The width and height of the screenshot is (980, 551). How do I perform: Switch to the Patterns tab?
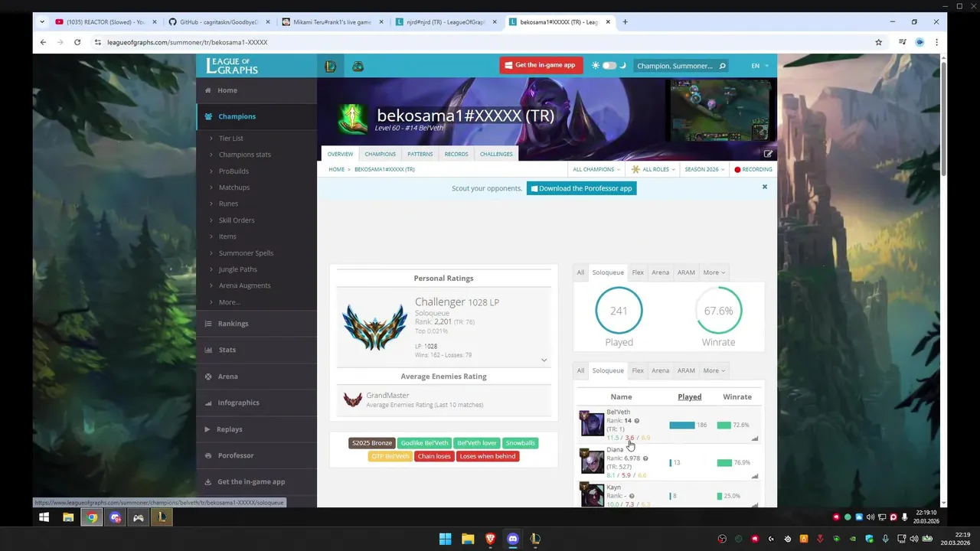coord(420,154)
